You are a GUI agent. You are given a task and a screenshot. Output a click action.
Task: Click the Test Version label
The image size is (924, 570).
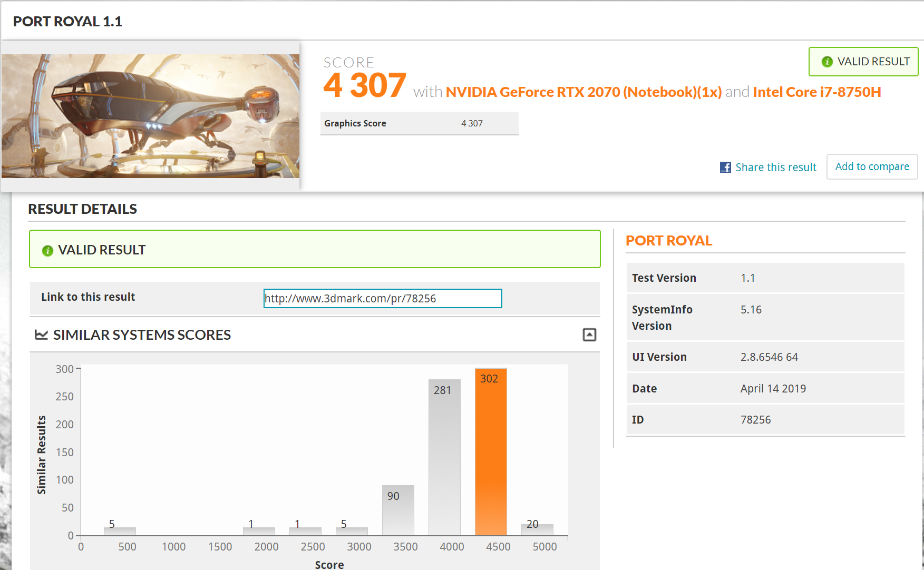click(664, 278)
